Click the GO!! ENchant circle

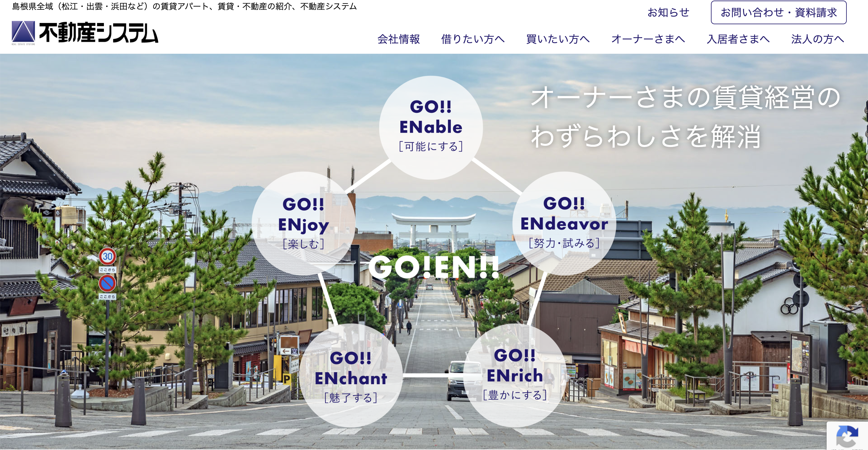(350, 376)
